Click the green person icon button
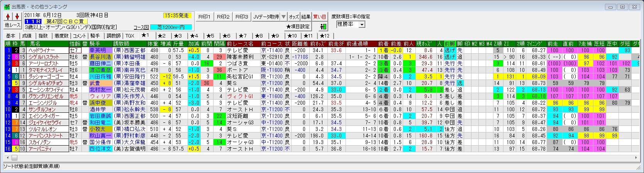644x173 pixels. (323, 27)
